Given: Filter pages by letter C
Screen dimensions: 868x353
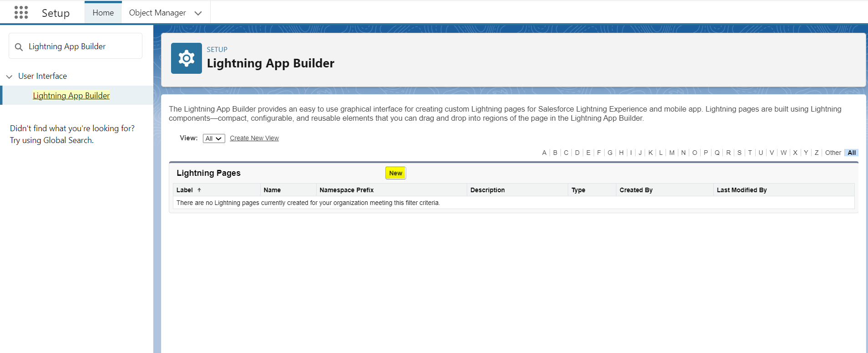Looking at the screenshot, I should click(x=566, y=153).
